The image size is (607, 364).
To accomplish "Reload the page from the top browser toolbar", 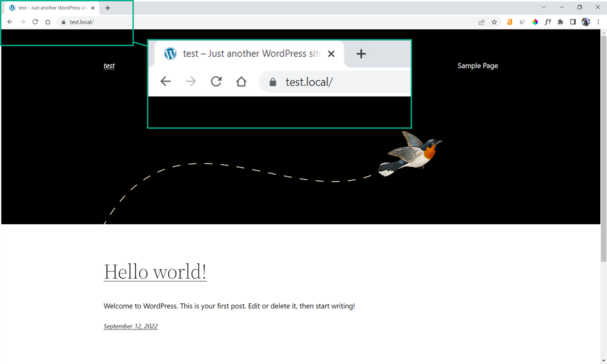I will 35,22.
